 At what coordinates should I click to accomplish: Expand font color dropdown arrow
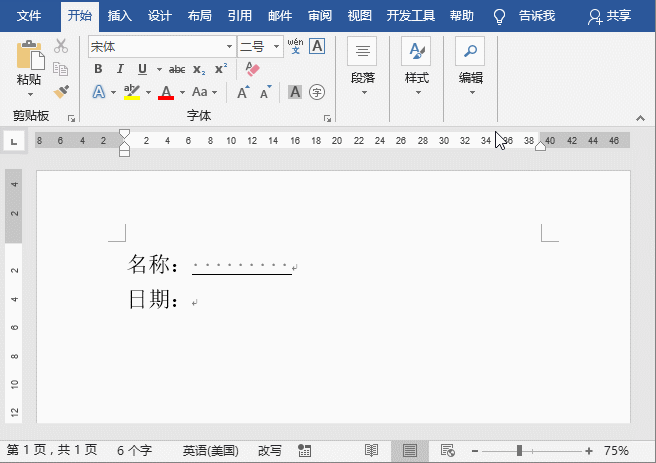click(x=182, y=92)
